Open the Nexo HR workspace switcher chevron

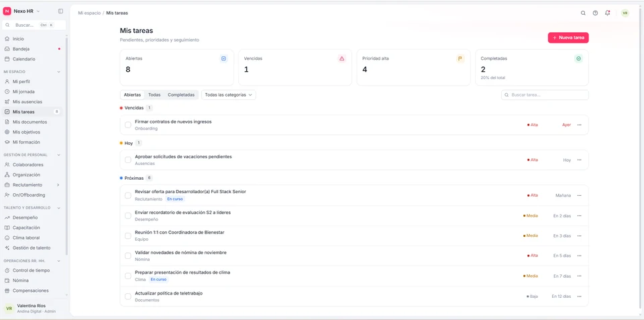tap(39, 11)
